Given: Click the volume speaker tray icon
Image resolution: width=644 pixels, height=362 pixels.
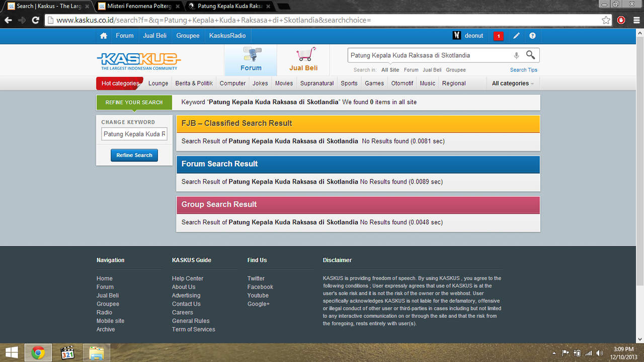Looking at the screenshot, I should pyautogui.click(x=600, y=353).
